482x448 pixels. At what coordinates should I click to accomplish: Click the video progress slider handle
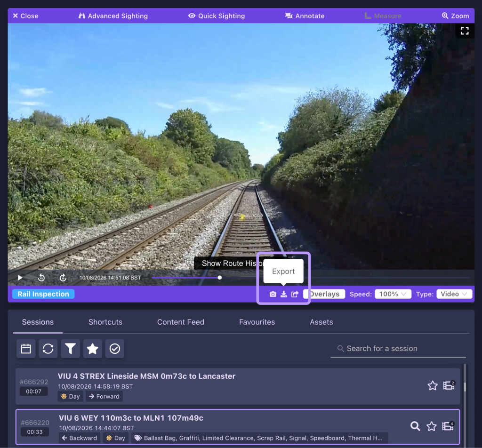[x=219, y=278]
